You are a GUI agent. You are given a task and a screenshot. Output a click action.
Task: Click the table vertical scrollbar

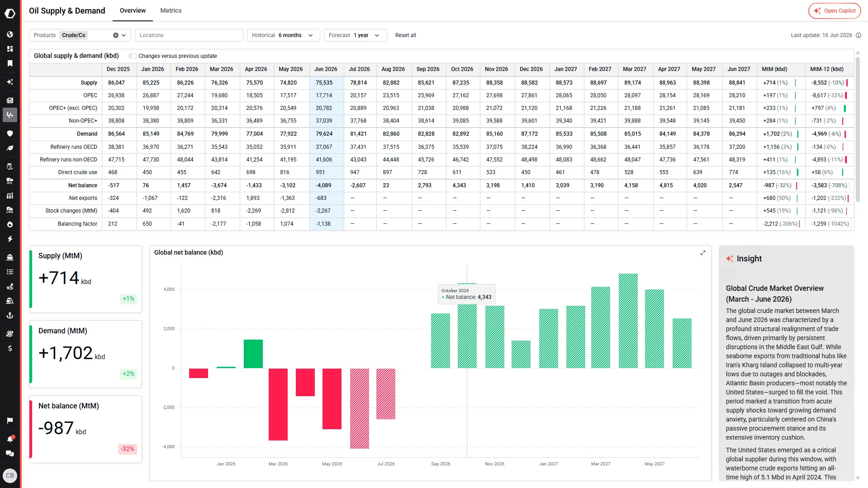pos(858,130)
